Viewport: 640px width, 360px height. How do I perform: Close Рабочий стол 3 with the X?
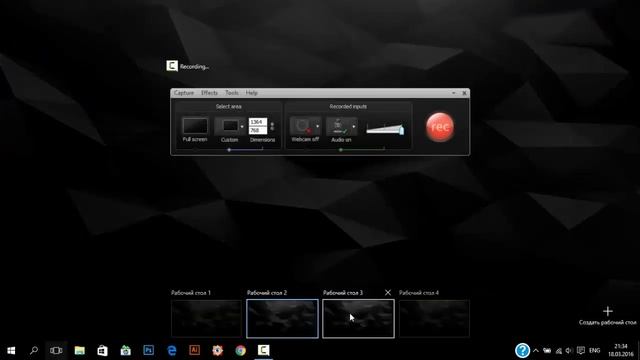point(388,292)
